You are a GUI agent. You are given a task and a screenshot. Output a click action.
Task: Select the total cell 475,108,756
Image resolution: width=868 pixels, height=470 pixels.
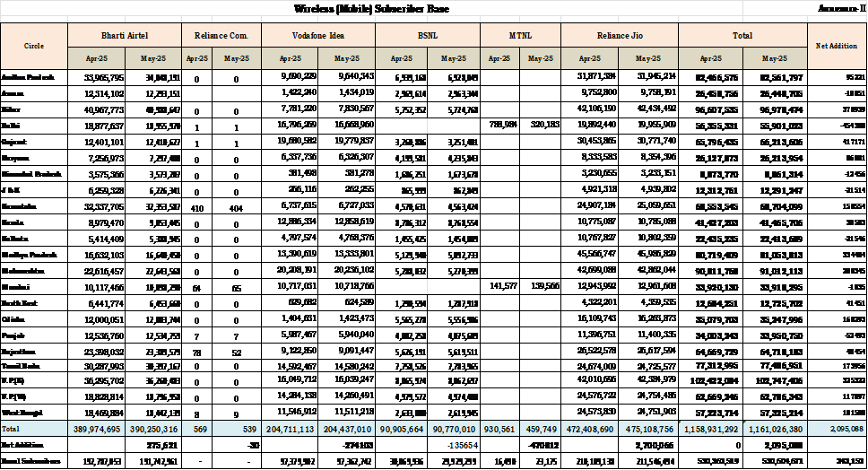[648, 429]
